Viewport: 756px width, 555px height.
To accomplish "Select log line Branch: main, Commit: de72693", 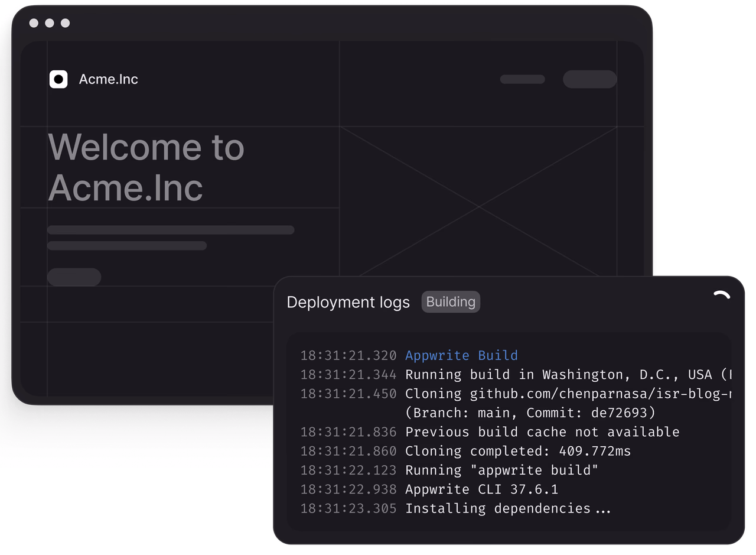I will point(530,413).
